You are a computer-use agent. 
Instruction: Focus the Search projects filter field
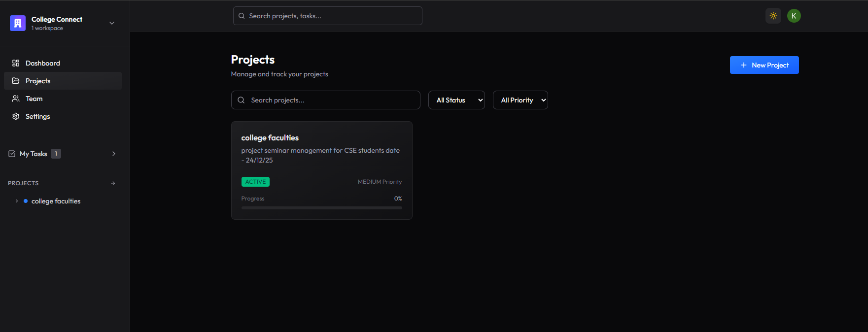click(326, 100)
